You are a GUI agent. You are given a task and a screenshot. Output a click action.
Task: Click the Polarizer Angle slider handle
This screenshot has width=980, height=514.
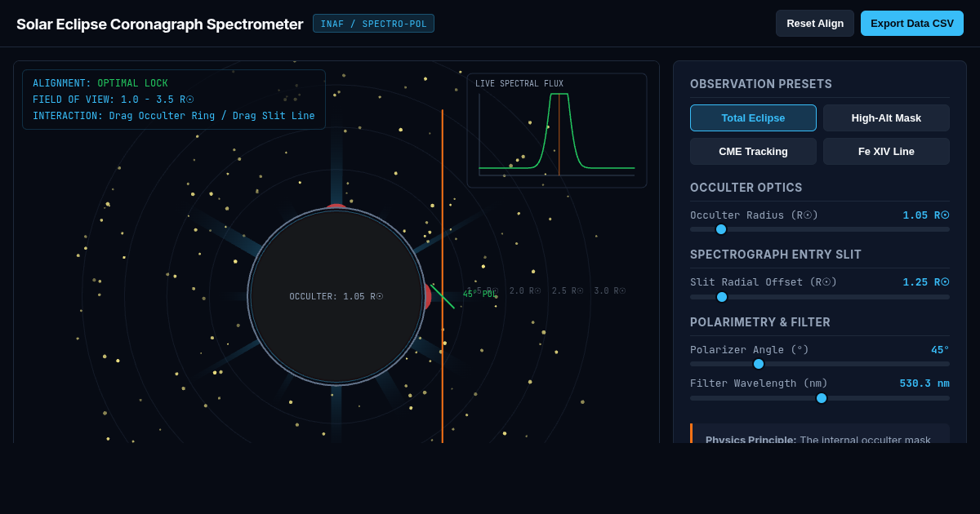(x=759, y=364)
